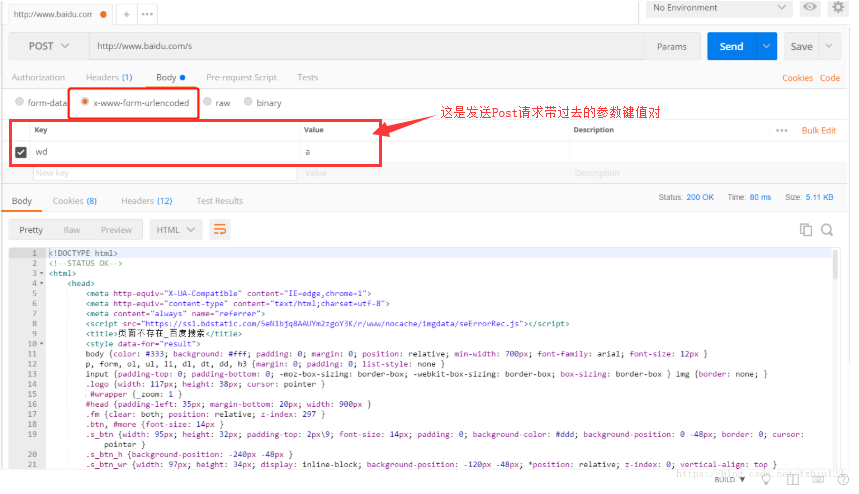Select the form-data radio button
Image resolution: width=859 pixels, height=494 pixels.
click(x=20, y=101)
